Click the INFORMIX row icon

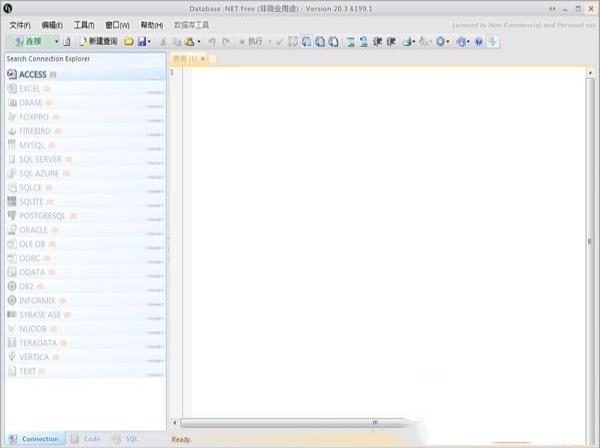12,300
